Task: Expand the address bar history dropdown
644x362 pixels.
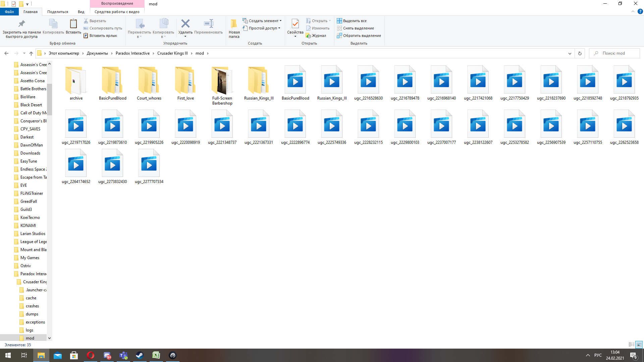Action: 570,53
